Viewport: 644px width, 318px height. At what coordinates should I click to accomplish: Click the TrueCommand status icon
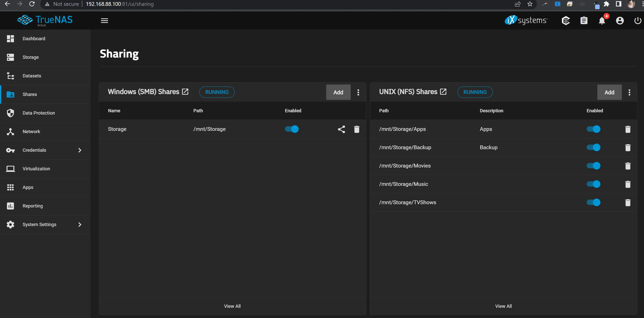pos(566,21)
